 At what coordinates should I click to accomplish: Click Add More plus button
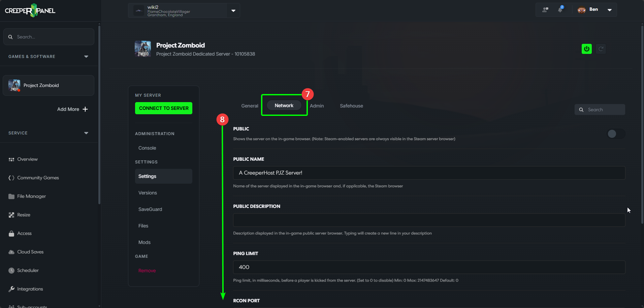click(85, 109)
